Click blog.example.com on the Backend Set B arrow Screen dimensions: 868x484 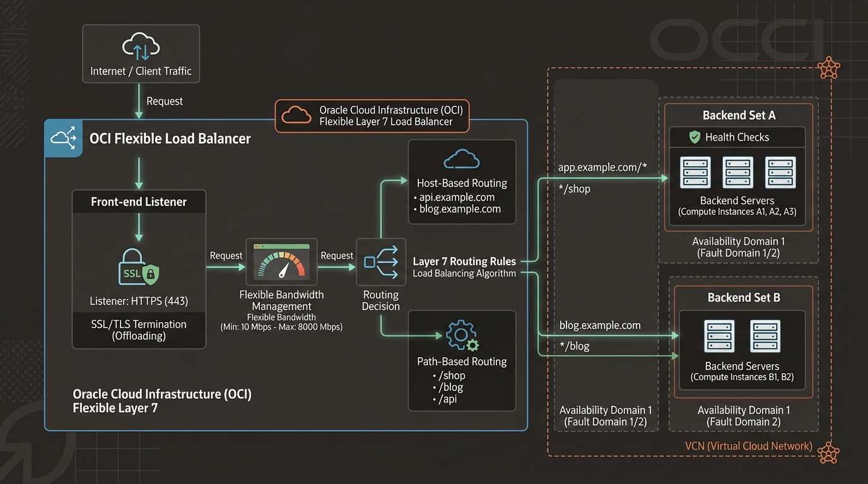[600, 325]
